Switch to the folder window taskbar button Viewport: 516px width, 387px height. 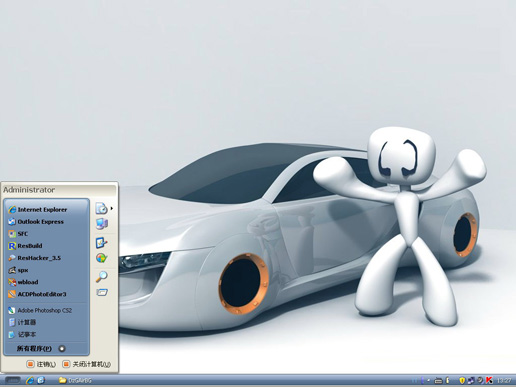pos(75,380)
